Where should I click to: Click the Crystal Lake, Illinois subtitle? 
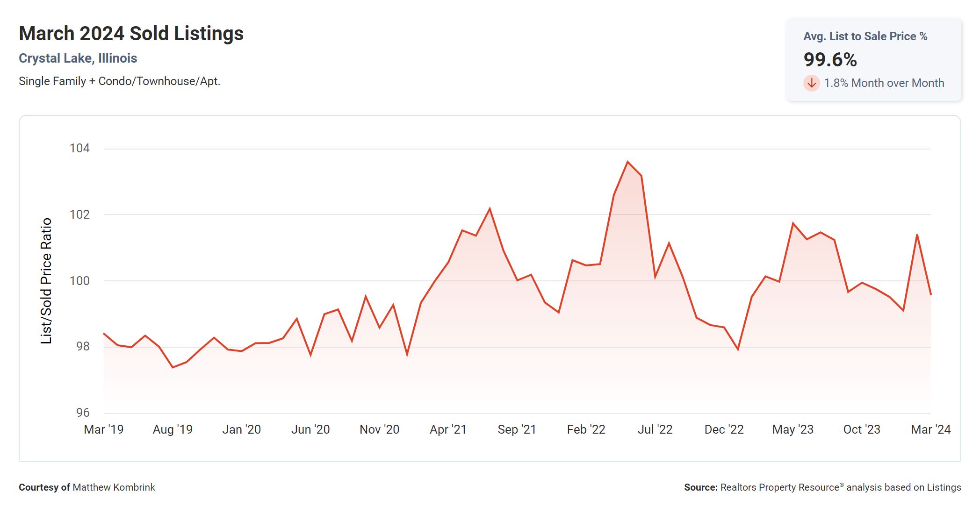coord(78,58)
